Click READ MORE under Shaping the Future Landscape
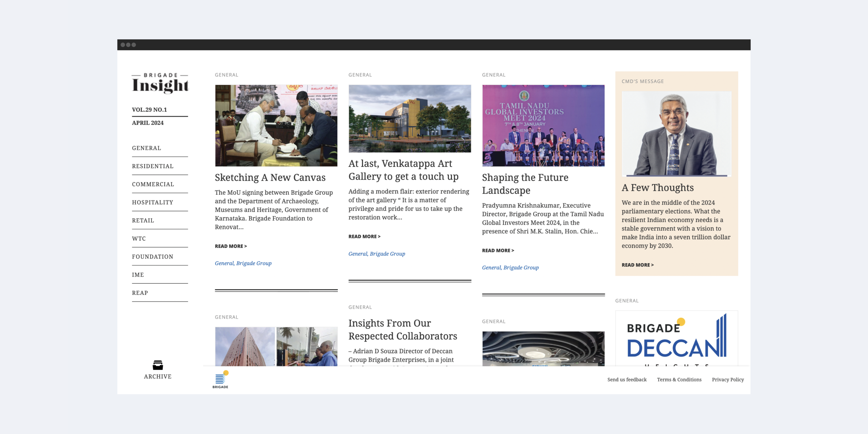Screen dimensions: 868x434 (498, 250)
